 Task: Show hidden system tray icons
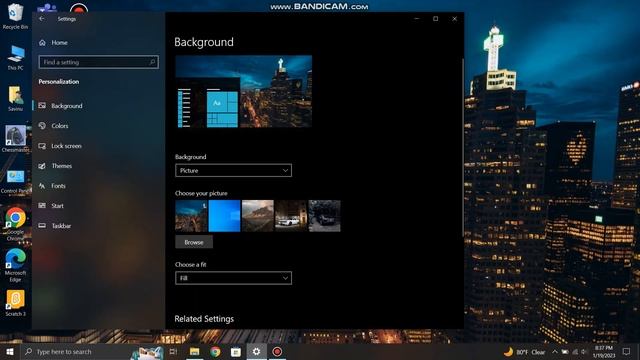pos(555,352)
